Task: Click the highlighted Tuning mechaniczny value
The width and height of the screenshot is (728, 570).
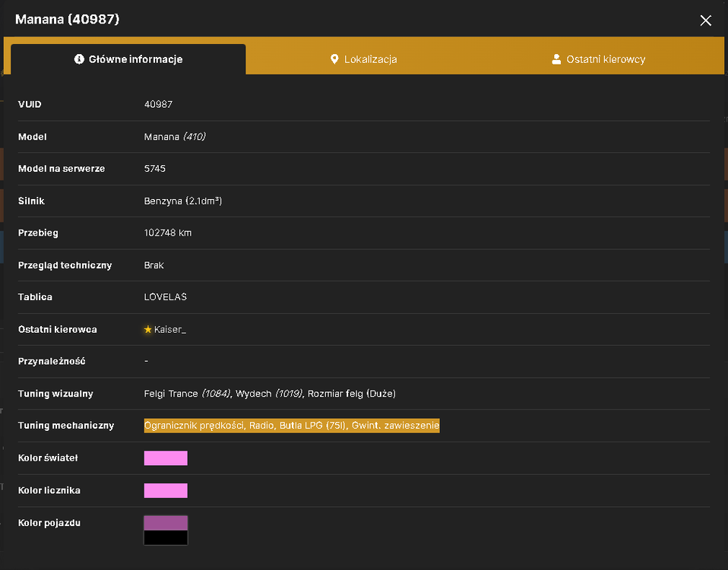Action: pos(292,425)
